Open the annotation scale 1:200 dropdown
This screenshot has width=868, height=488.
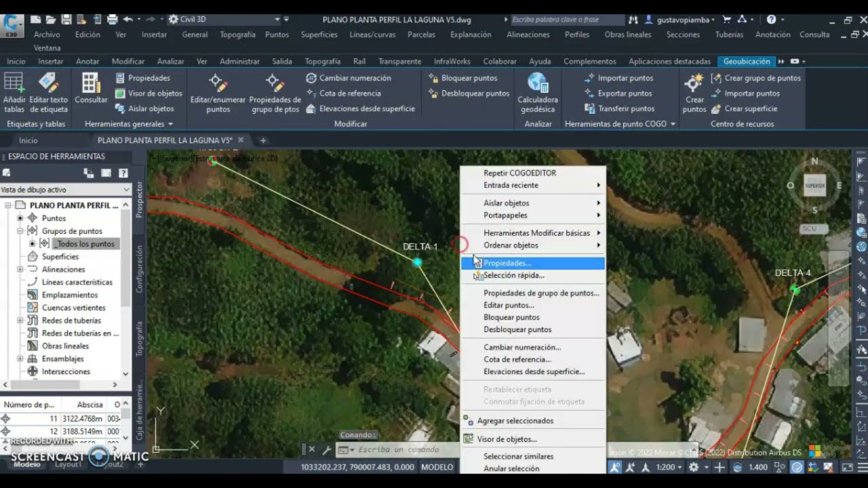coord(669,467)
